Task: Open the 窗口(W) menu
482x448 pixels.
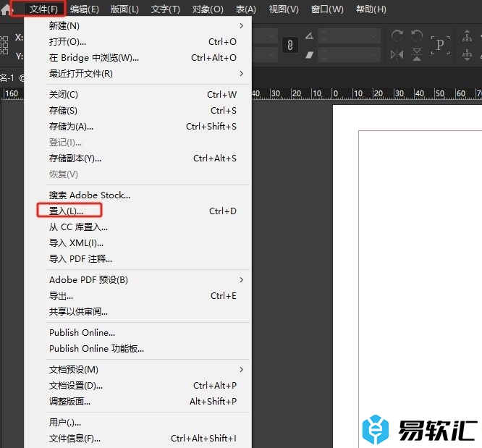Action: click(327, 9)
